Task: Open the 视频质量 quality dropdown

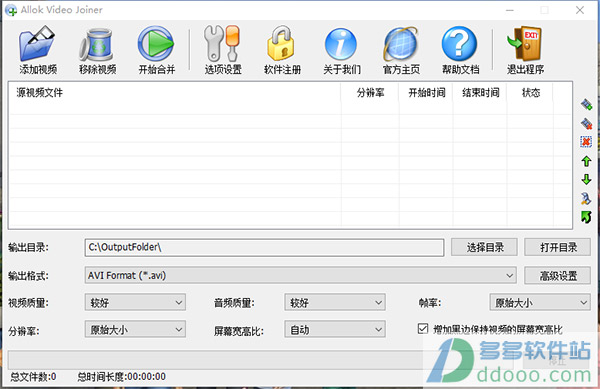Action: tap(135, 303)
